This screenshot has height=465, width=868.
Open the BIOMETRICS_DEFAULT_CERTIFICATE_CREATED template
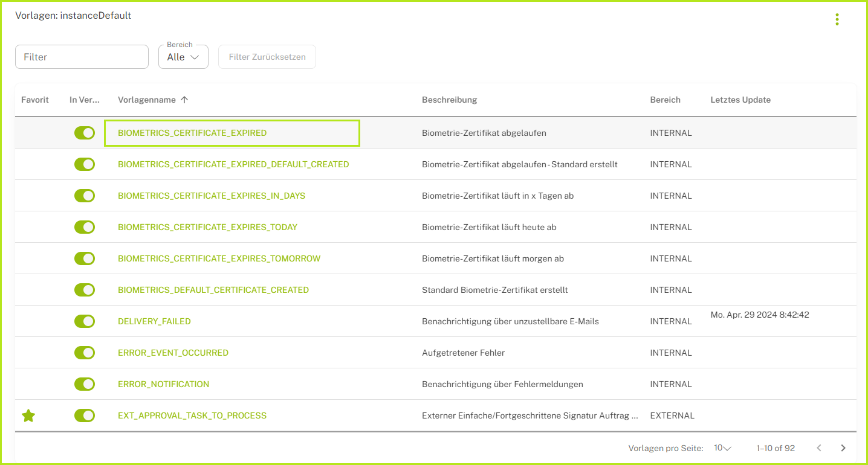point(213,290)
